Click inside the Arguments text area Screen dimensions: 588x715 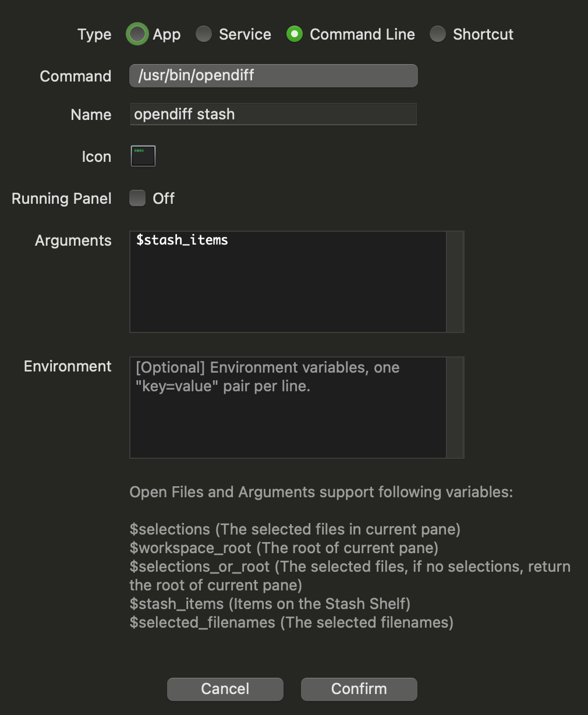pos(288,282)
